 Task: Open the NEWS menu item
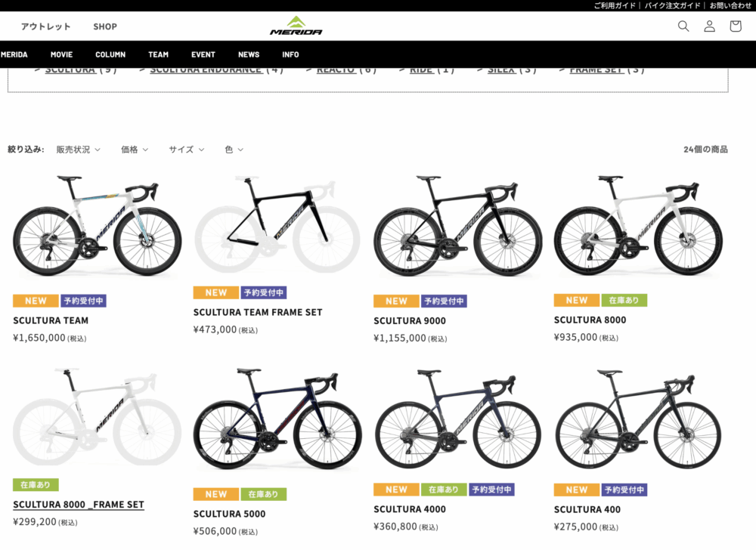pos(249,54)
